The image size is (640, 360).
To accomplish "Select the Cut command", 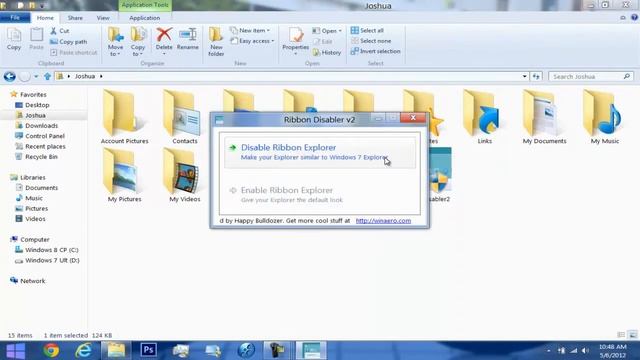I will [60, 31].
